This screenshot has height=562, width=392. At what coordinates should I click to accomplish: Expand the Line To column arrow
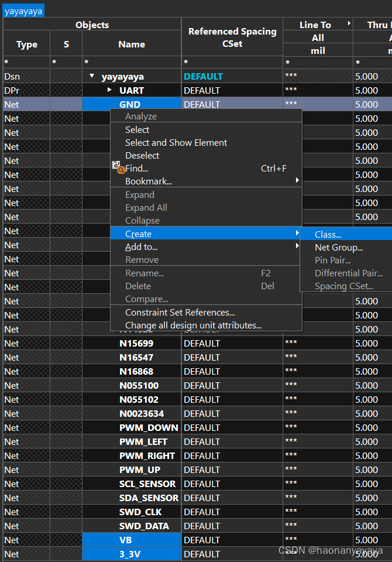(349, 23)
